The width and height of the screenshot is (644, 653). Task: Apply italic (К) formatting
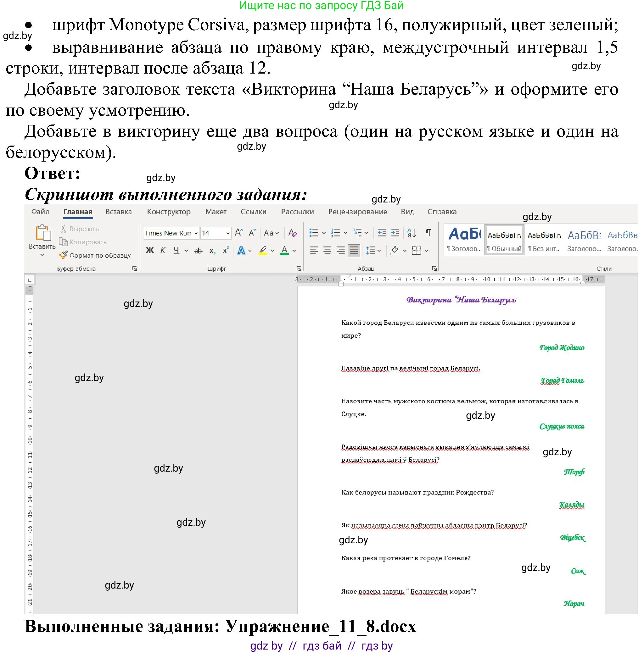click(163, 250)
